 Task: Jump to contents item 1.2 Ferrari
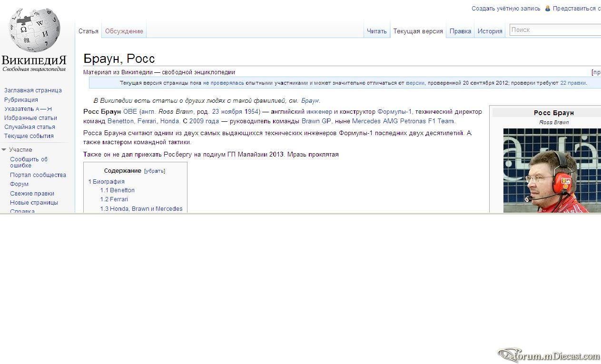(x=114, y=199)
